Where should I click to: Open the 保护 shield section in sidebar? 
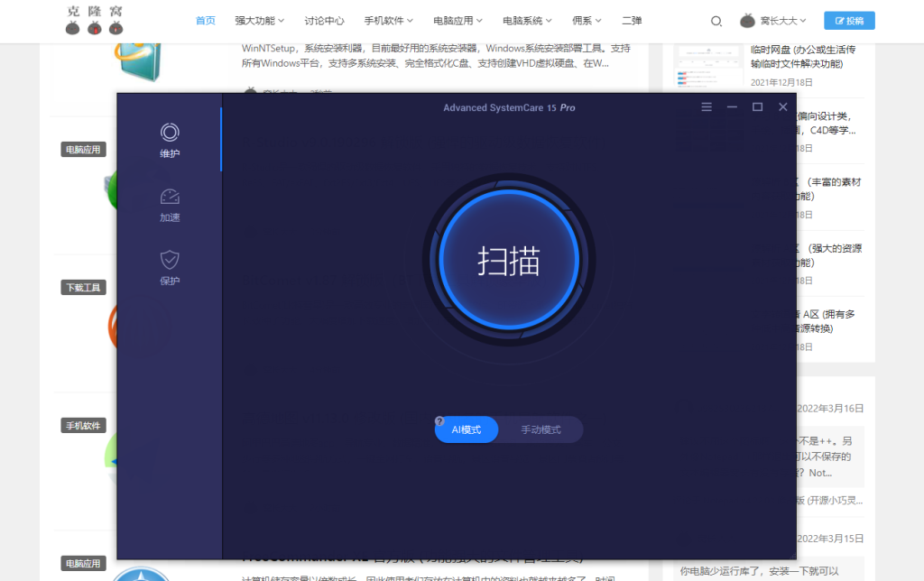pyautogui.click(x=170, y=268)
